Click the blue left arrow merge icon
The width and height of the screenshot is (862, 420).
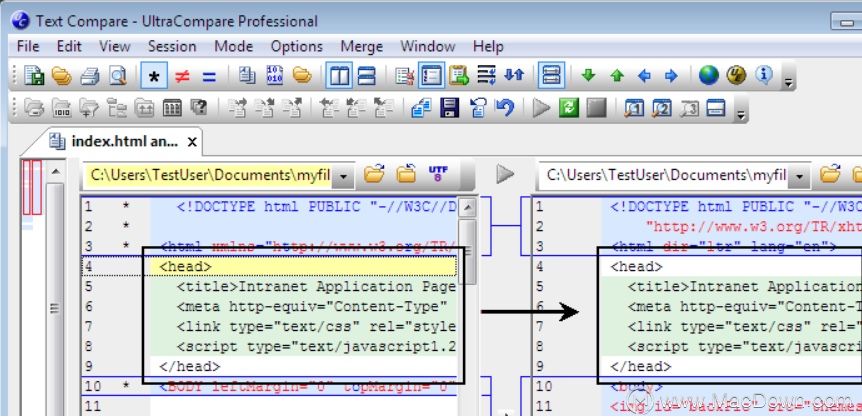coord(644,76)
